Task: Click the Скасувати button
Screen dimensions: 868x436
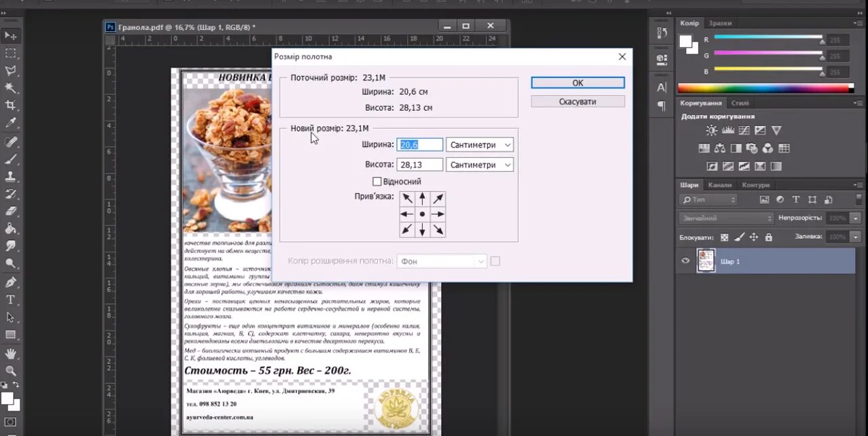Action: tap(578, 101)
